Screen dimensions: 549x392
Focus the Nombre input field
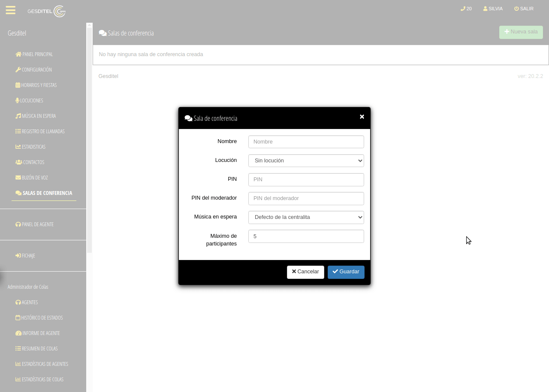click(306, 142)
